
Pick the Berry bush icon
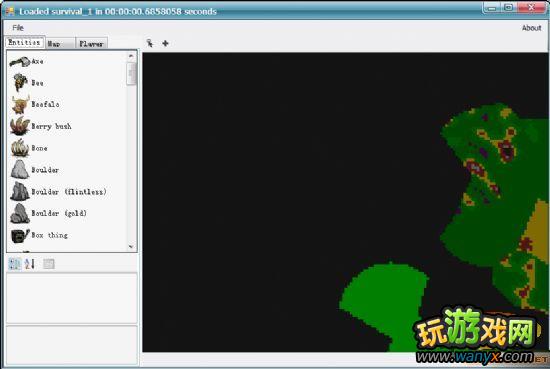20,126
